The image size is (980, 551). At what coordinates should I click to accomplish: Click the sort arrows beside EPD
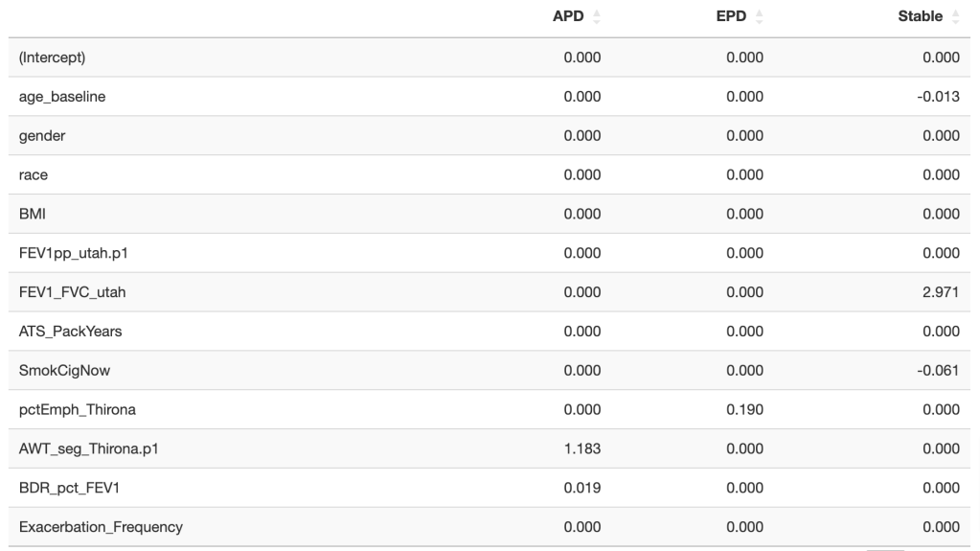coord(761,17)
